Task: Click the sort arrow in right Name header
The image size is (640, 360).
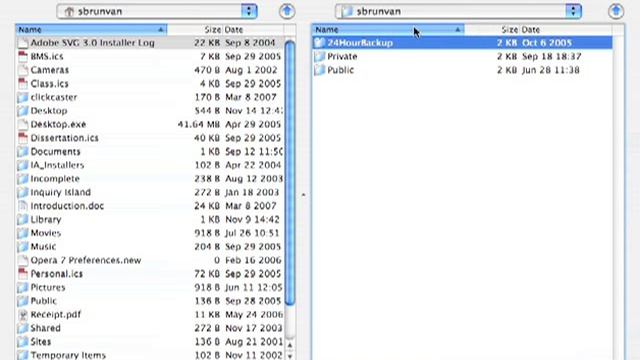Action: click(458, 29)
